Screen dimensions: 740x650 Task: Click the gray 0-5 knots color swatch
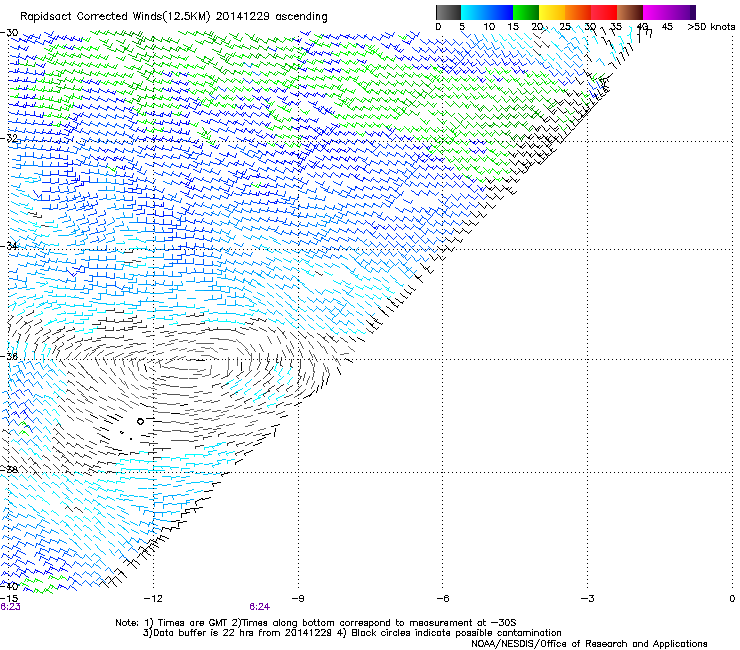coord(448,12)
